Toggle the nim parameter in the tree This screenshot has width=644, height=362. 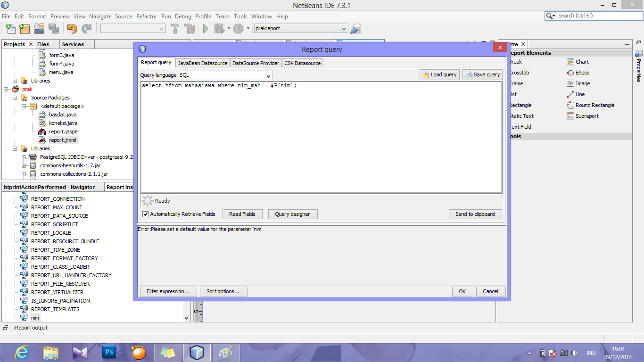pos(34,318)
